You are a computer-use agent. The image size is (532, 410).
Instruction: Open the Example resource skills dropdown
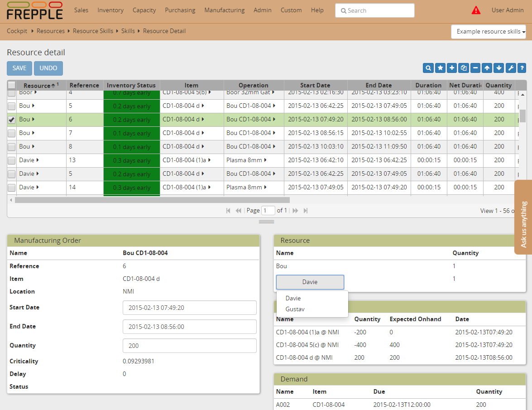click(488, 32)
